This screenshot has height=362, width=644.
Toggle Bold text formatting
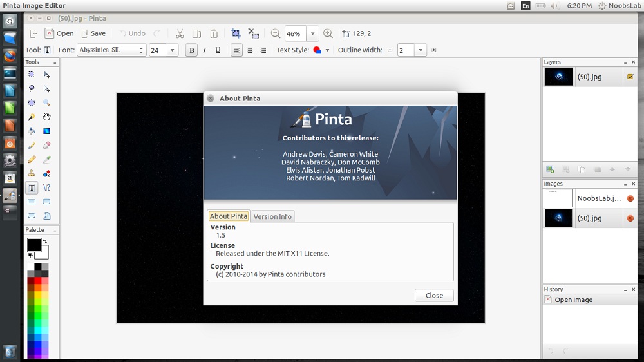(191, 50)
